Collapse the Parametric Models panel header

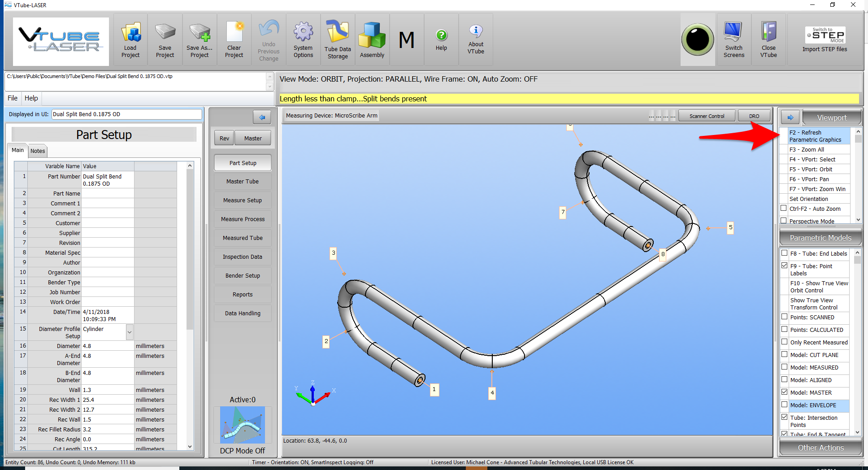820,238
